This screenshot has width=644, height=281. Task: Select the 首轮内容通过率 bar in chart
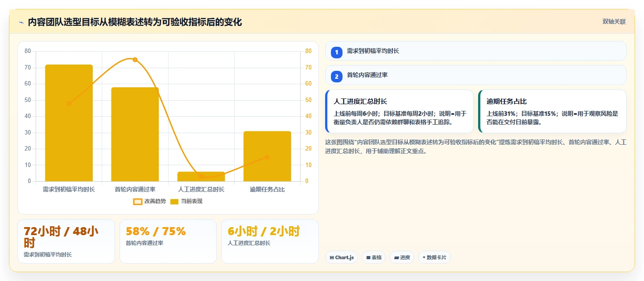tap(135, 134)
